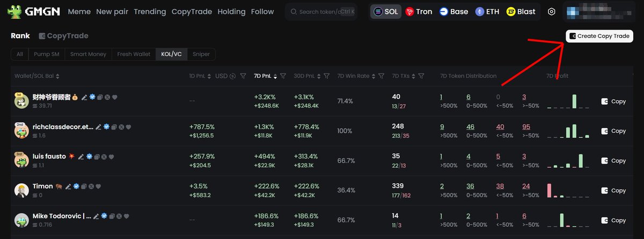Click the GMGN logo
The image size is (644, 239).
pyautogui.click(x=35, y=11)
